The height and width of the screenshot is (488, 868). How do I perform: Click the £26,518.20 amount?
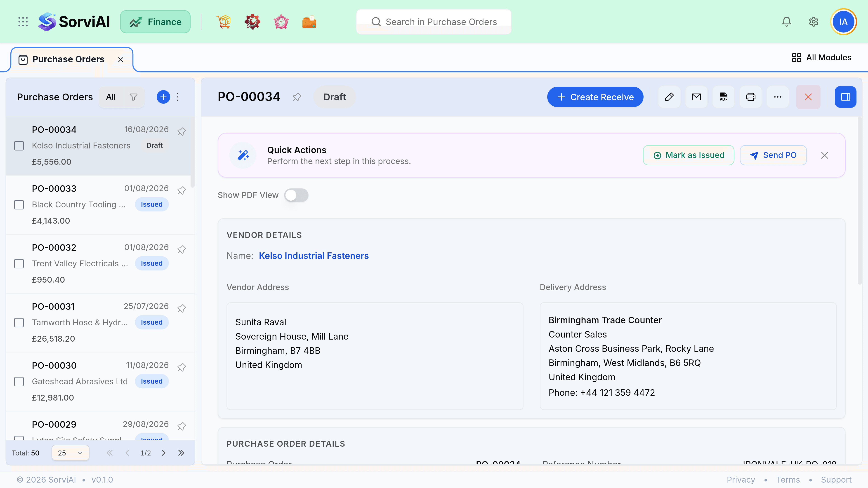[53, 339]
